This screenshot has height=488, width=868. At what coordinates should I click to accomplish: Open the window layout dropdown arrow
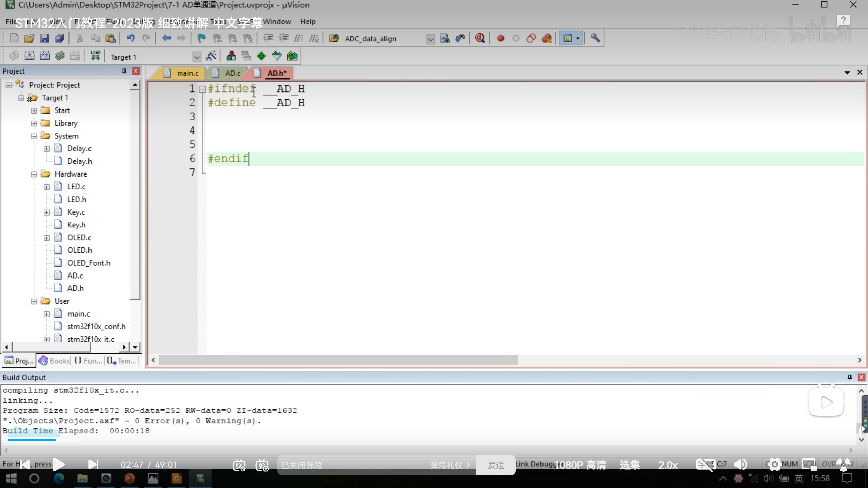click(578, 38)
